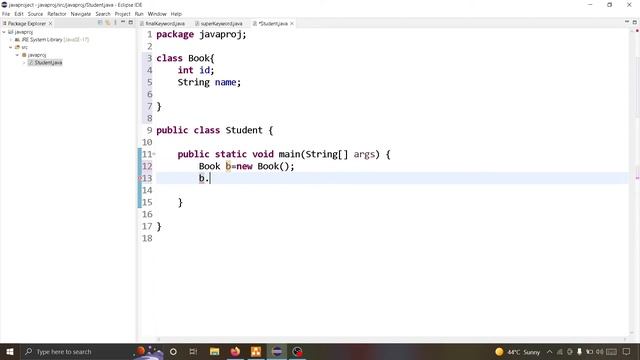Image resolution: width=640 pixels, height=360 pixels.
Task: Show hidden system tray icons
Action: 550,352
